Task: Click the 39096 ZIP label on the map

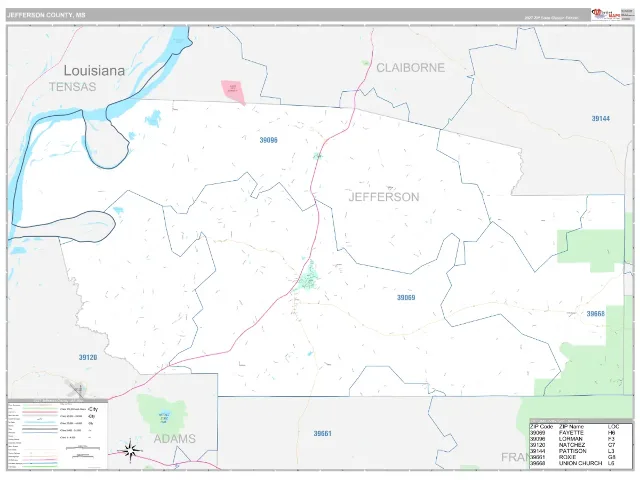Action: tap(269, 140)
